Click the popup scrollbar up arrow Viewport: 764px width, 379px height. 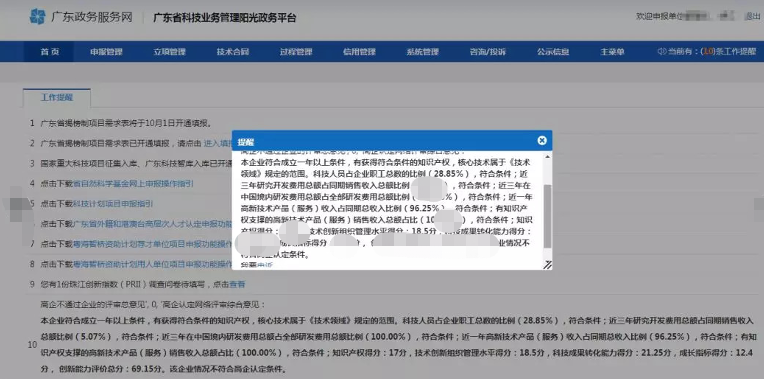coord(548,157)
